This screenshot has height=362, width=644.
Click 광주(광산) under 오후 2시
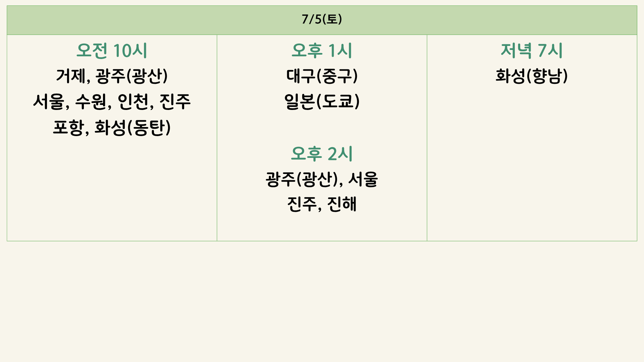click(302, 179)
